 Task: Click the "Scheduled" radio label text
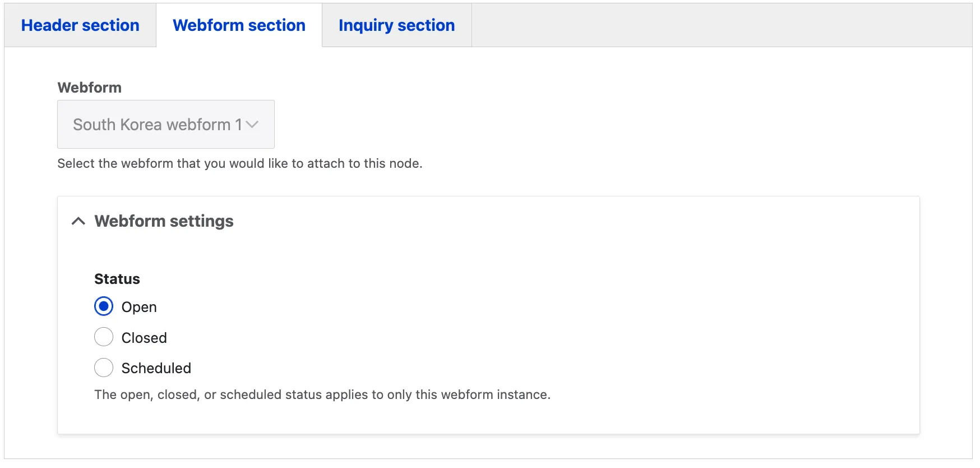pyautogui.click(x=156, y=368)
